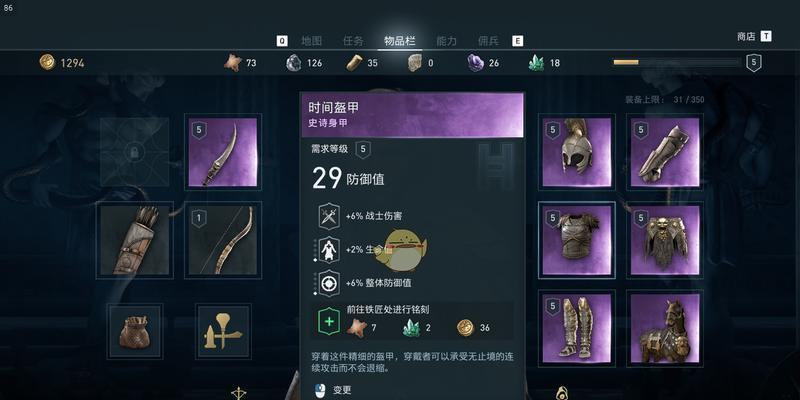Select the level 1 bow slot
The width and height of the screenshot is (800, 400).
click(x=223, y=240)
